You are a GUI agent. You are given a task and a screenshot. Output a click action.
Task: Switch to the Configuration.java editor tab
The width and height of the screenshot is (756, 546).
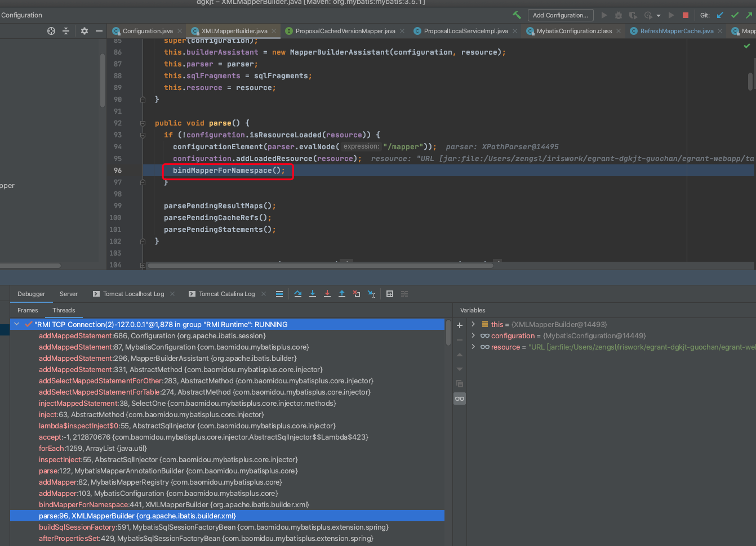[x=147, y=31]
